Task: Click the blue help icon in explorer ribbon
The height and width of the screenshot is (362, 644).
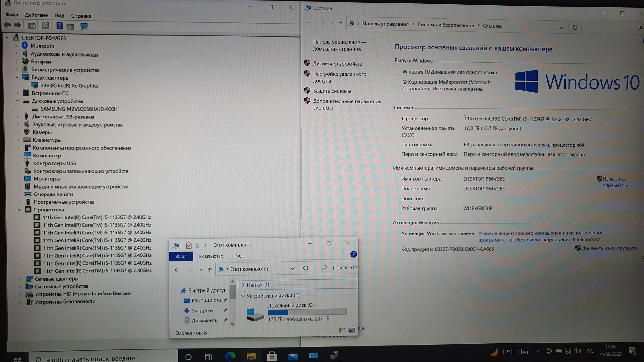Action: point(353,254)
